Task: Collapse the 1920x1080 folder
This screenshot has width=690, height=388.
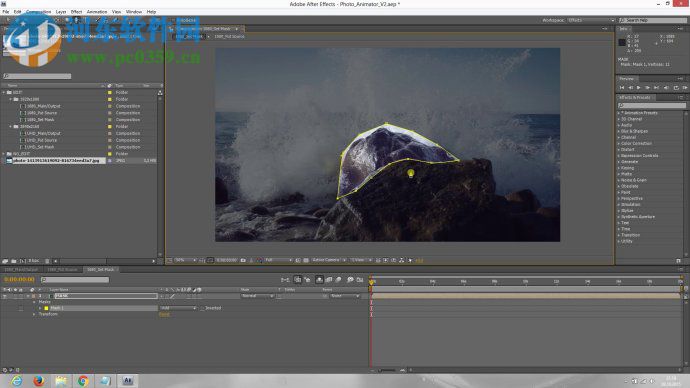Action: tap(11, 99)
